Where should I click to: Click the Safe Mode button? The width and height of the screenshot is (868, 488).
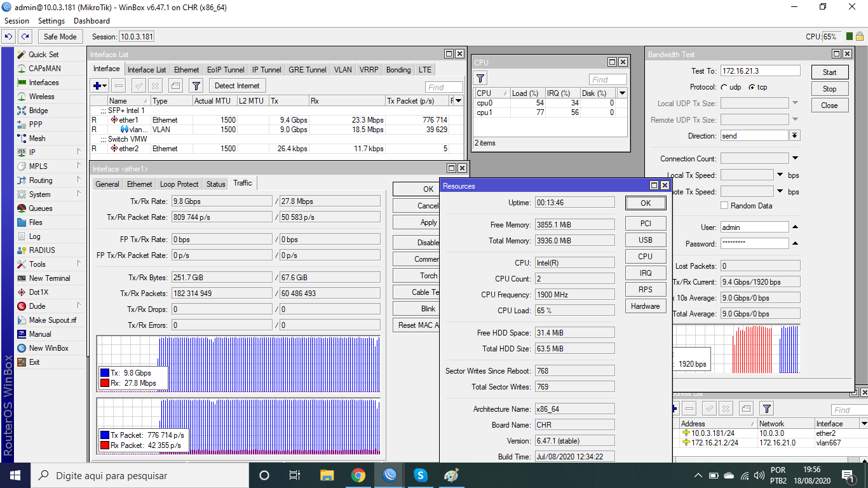60,37
